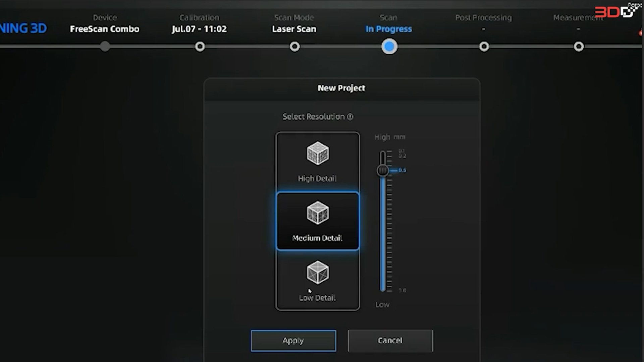644x362 pixels.
Task: Click the Low Detail cube icon
Action: (x=317, y=272)
